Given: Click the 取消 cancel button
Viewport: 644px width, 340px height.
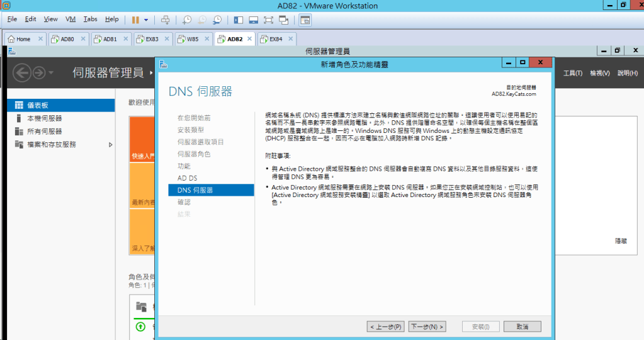Looking at the screenshot, I should tap(522, 327).
